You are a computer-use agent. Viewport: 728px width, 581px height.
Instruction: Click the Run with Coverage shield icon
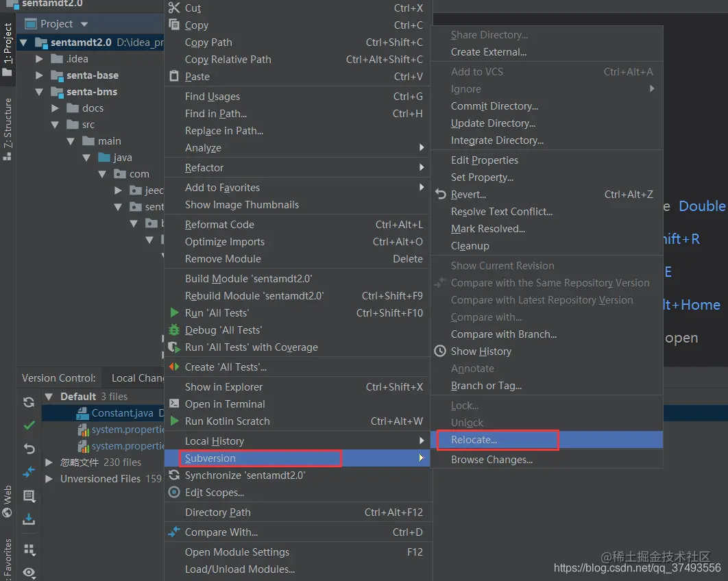point(174,347)
